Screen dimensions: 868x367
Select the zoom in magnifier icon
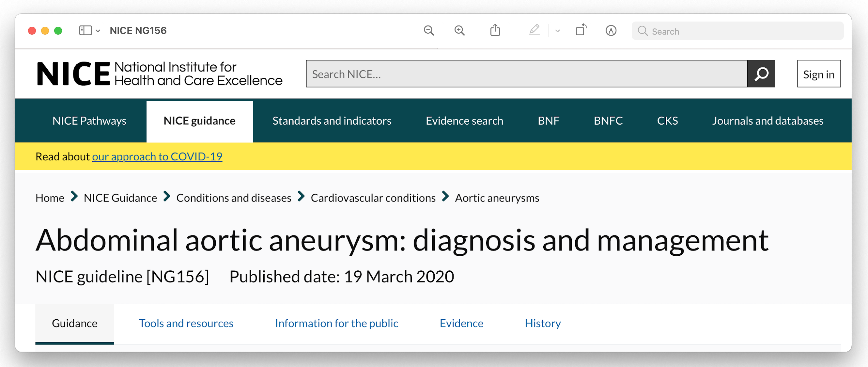tap(459, 31)
